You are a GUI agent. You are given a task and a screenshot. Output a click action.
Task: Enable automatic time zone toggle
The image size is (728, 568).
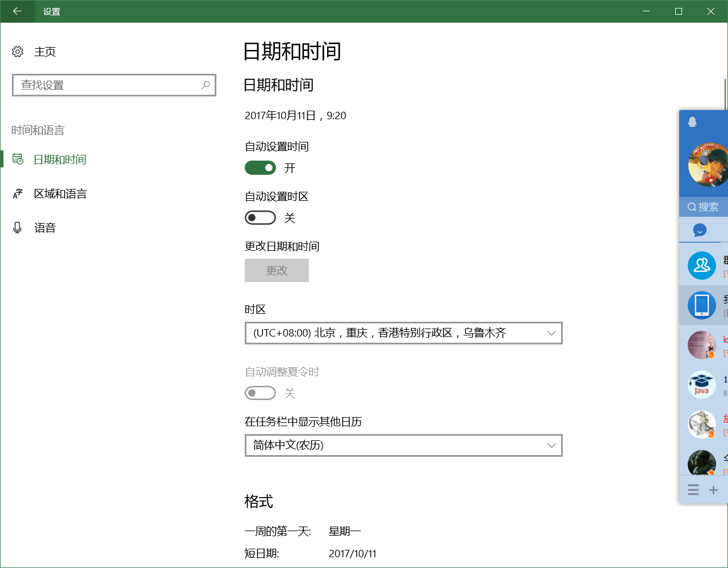click(260, 218)
